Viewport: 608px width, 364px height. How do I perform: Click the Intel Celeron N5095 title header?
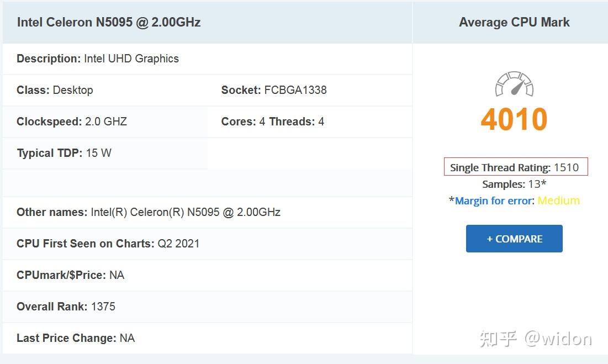click(x=109, y=23)
